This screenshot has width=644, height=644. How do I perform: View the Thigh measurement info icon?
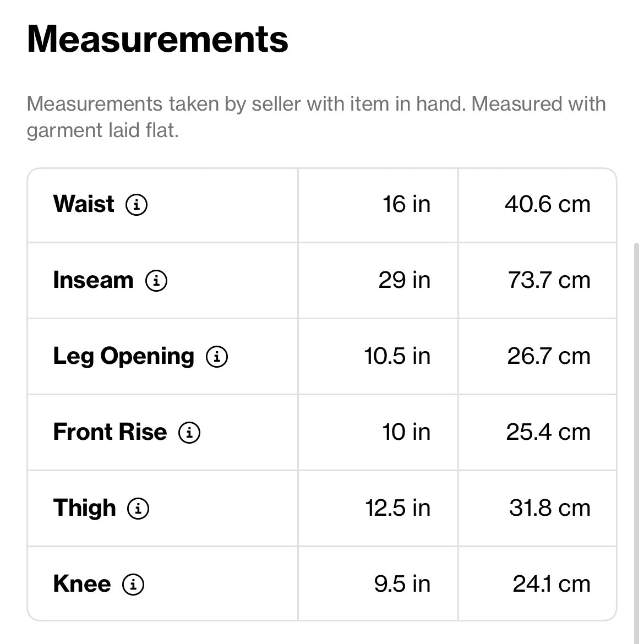click(x=138, y=509)
